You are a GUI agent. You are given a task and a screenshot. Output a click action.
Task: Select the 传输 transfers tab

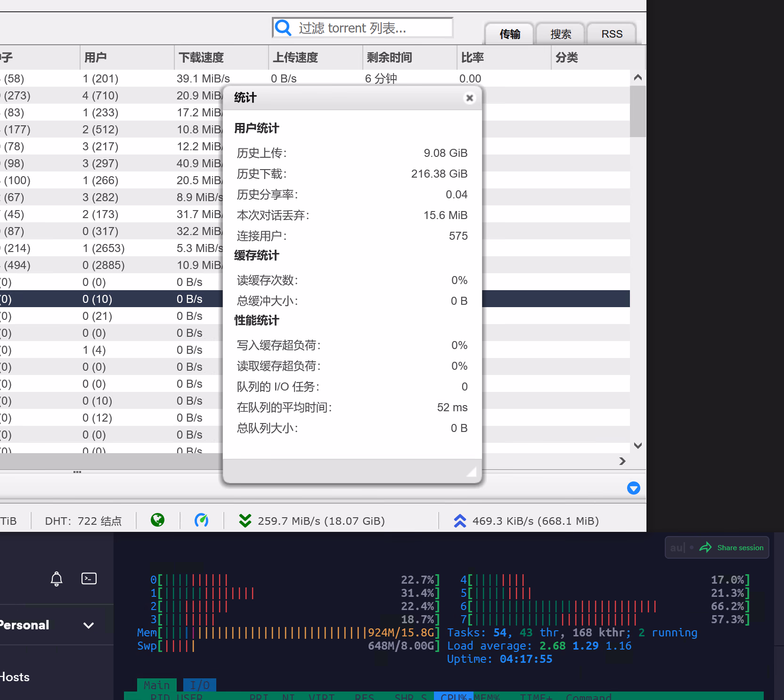click(x=510, y=34)
